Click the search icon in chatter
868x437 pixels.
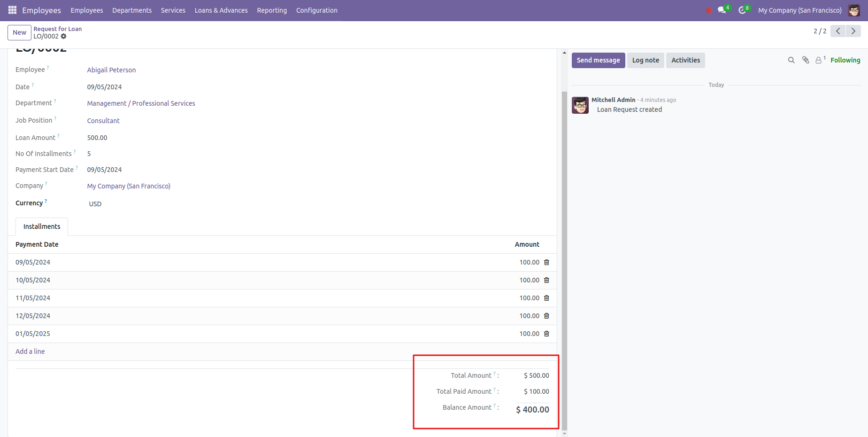(791, 60)
